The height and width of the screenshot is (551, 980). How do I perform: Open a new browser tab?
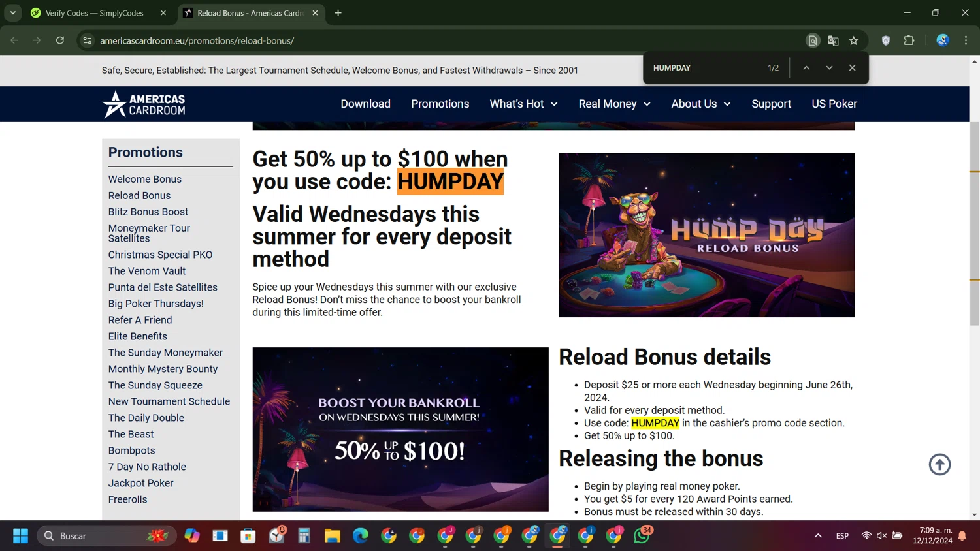pos(338,13)
